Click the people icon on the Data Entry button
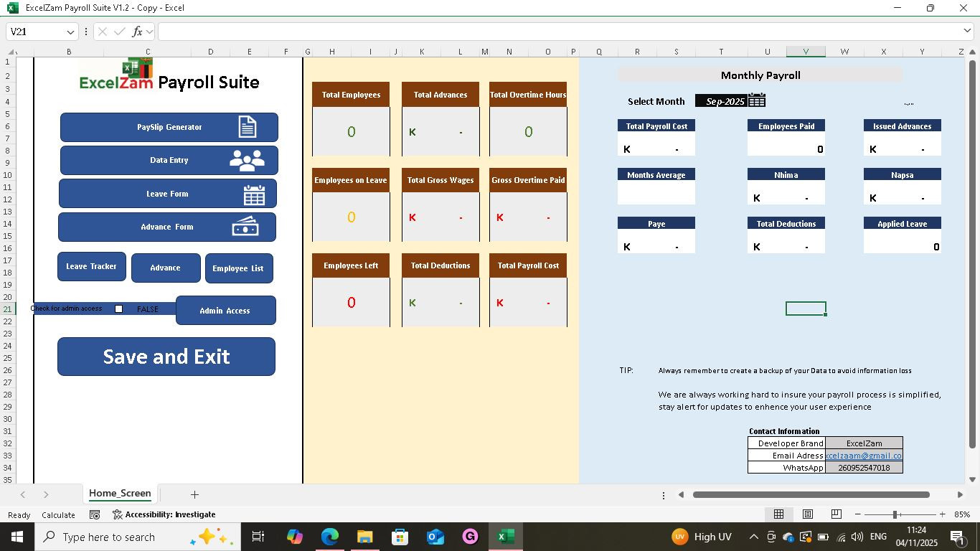This screenshot has width=980, height=551. (x=248, y=160)
